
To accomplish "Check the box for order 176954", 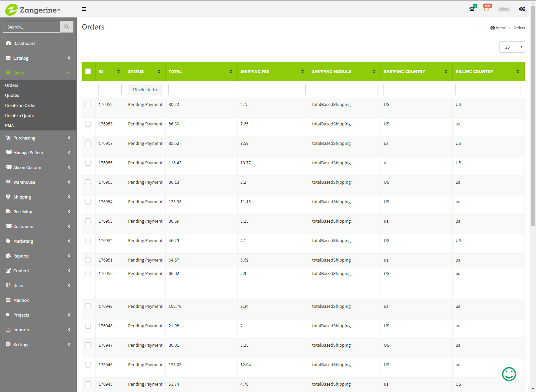I will [88, 202].
